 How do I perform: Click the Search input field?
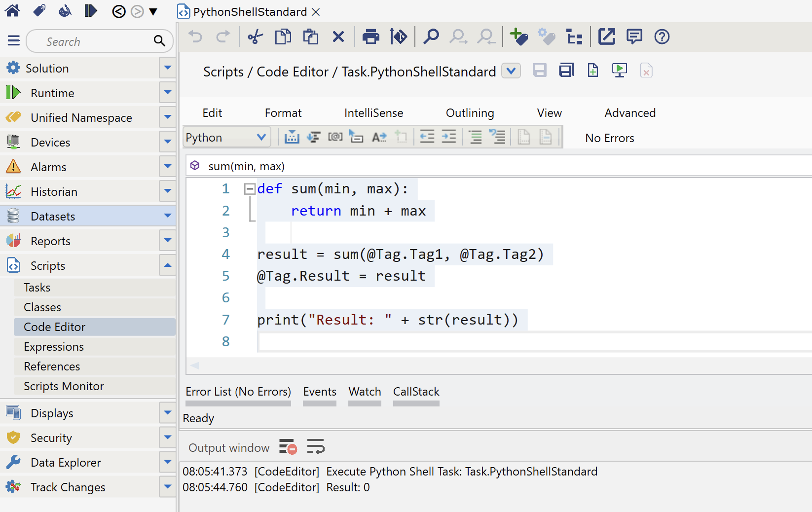(94, 41)
